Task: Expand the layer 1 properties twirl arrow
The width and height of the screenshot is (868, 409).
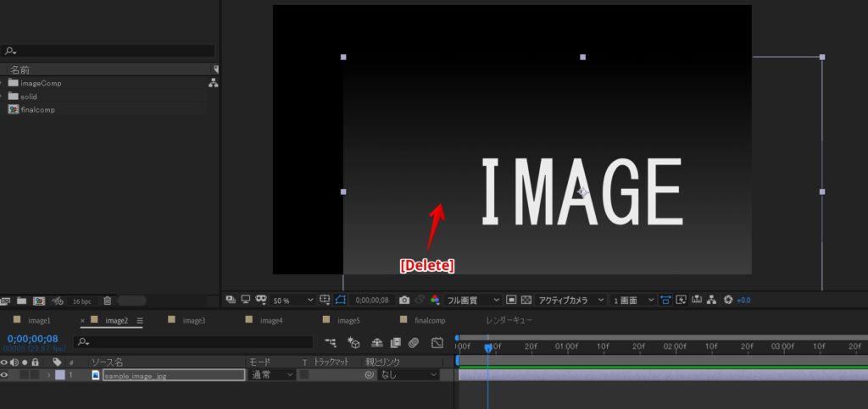Action: click(x=48, y=375)
